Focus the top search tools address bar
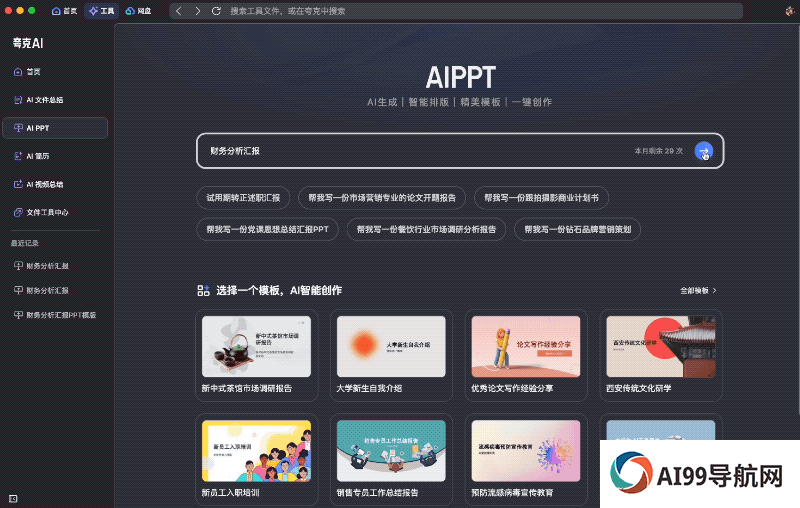The height and width of the screenshot is (508, 800). pos(455,11)
